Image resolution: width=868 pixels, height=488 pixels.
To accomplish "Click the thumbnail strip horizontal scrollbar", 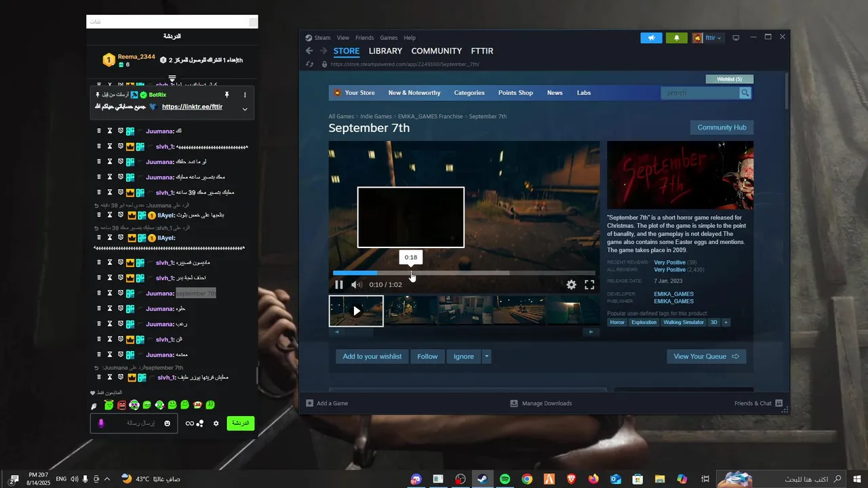I will [x=464, y=332].
